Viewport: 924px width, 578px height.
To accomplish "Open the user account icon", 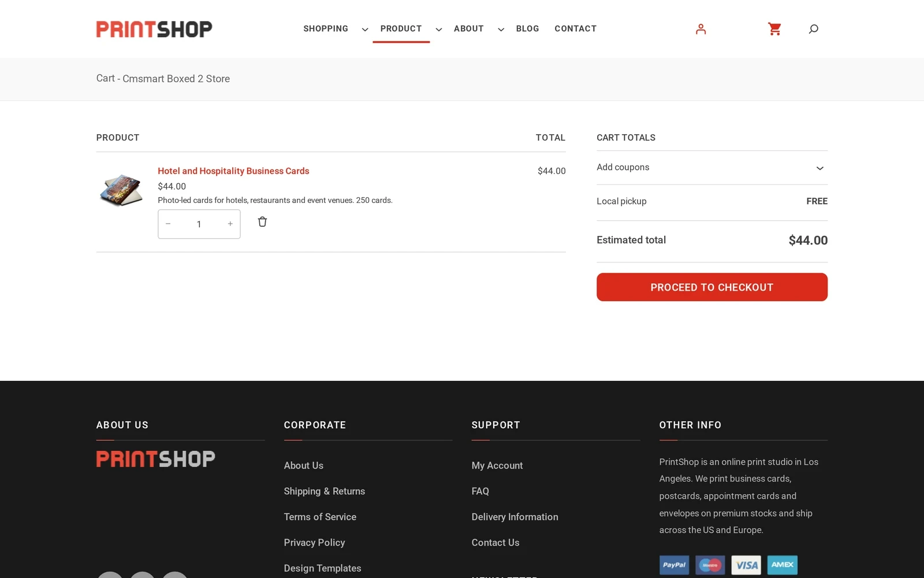I will tap(701, 29).
